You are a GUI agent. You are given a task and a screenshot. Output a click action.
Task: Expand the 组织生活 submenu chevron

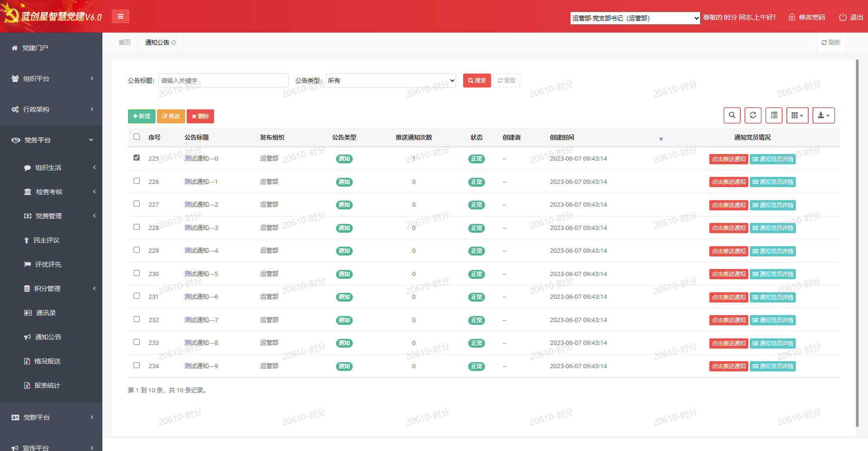coord(94,168)
